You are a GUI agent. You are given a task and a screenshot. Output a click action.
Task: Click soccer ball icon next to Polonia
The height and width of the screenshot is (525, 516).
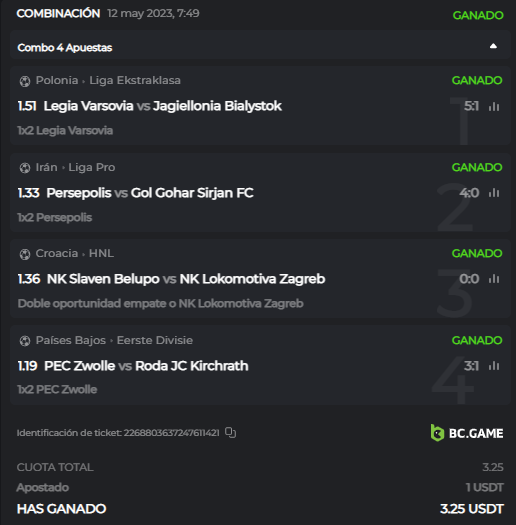[25, 81]
